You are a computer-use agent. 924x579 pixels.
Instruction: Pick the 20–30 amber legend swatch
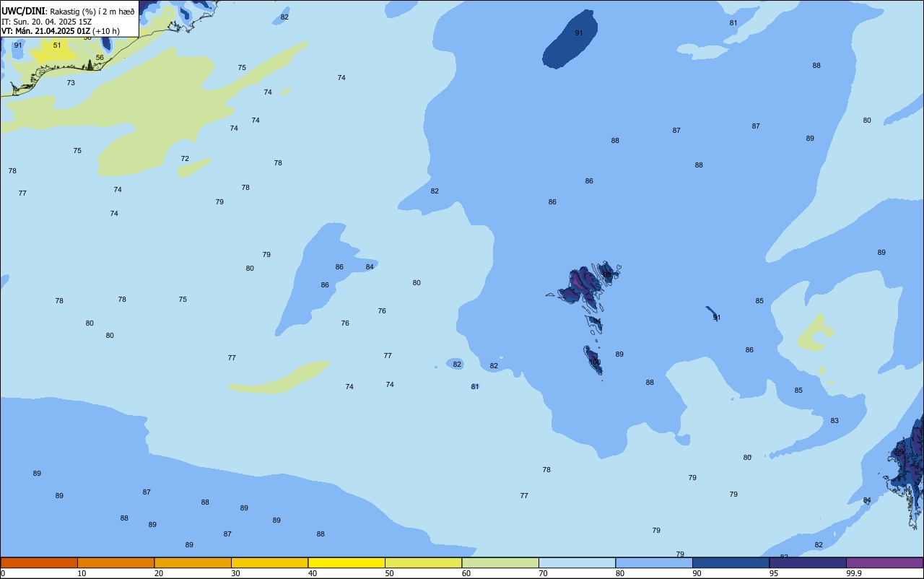[x=193, y=562]
